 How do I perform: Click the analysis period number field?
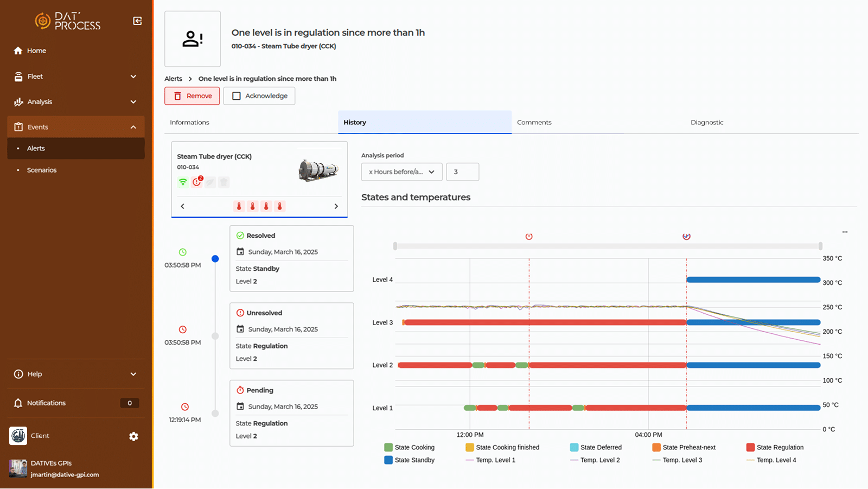tap(462, 172)
